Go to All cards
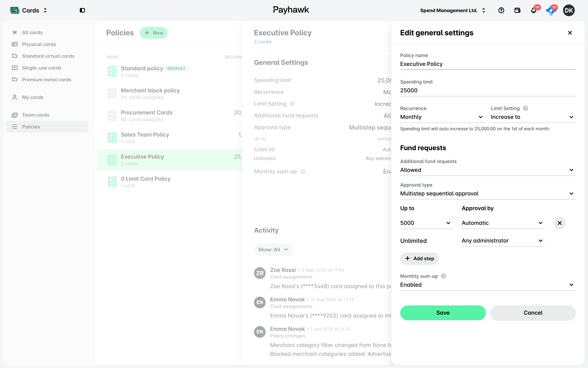The width and height of the screenshot is (588, 368). 47,32
